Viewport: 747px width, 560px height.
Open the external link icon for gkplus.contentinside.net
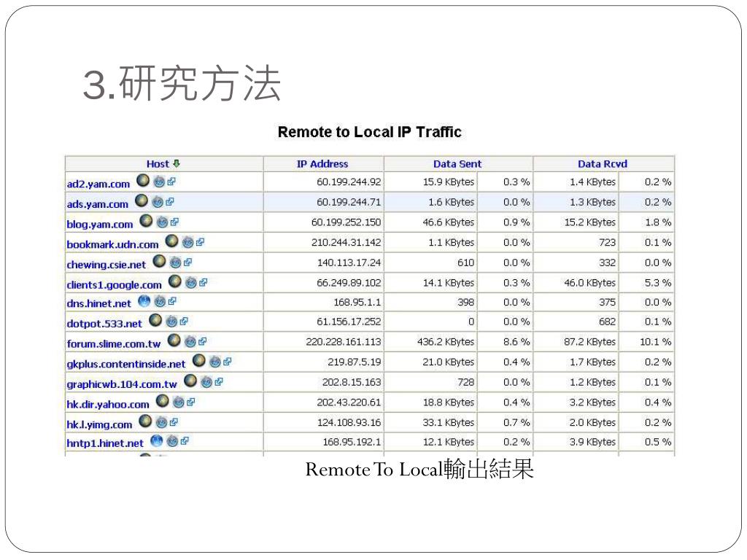point(227,362)
